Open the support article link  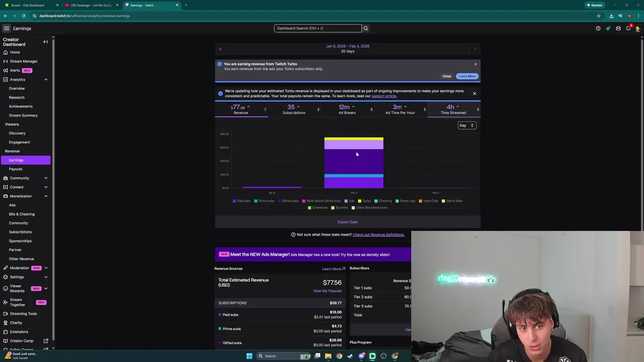(x=384, y=96)
